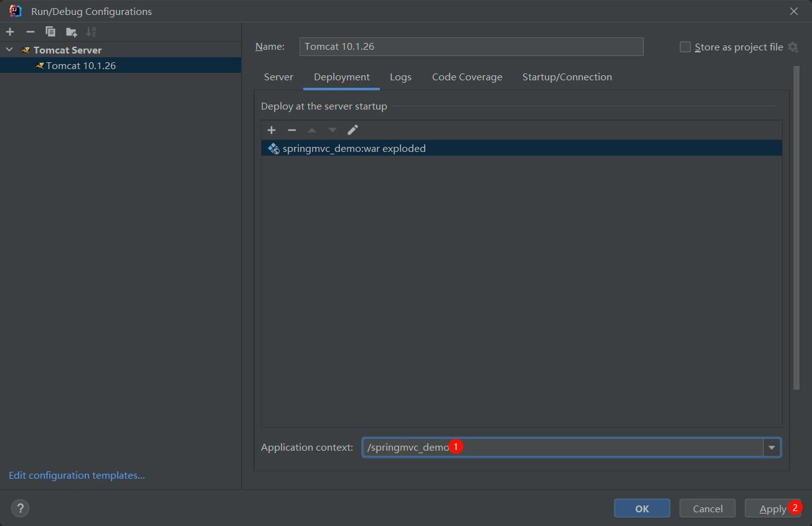Open Edit configuration templates link
Viewport: 812px width, 526px height.
77,476
